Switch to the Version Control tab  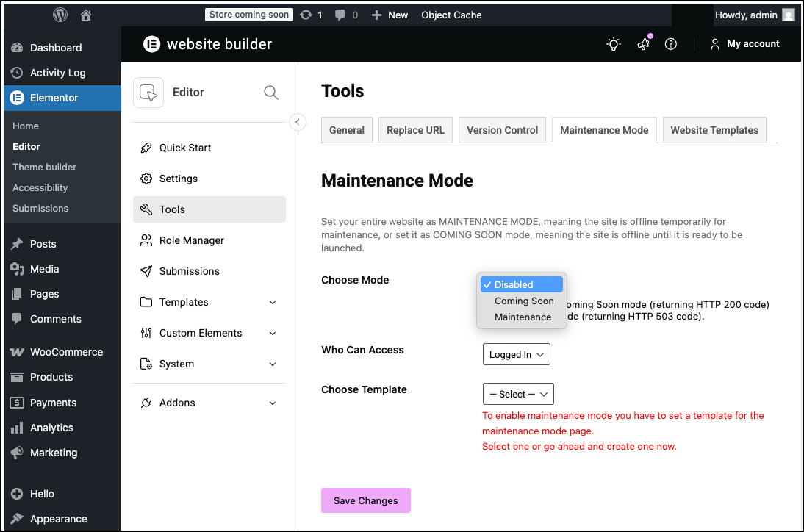502,130
